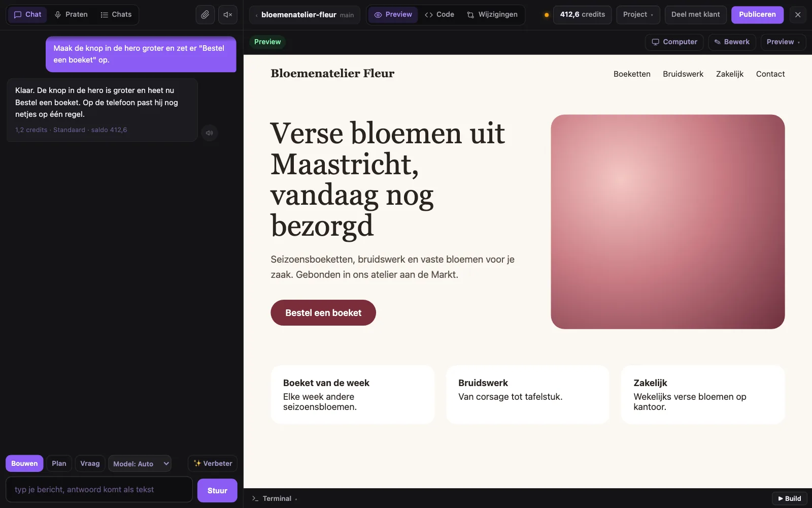Open the Computer device view selector
The width and height of the screenshot is (812, 508).
[674, 42]
